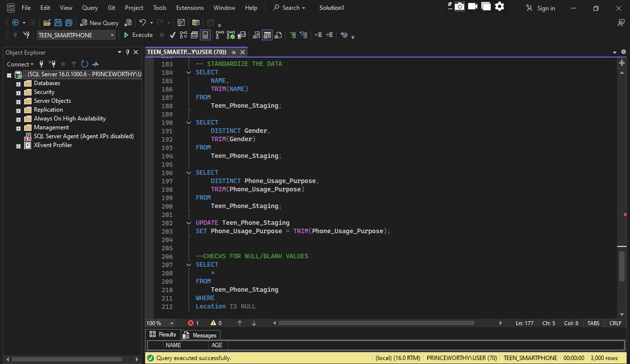
Task: Click Sign in
Action: (540, 8)
